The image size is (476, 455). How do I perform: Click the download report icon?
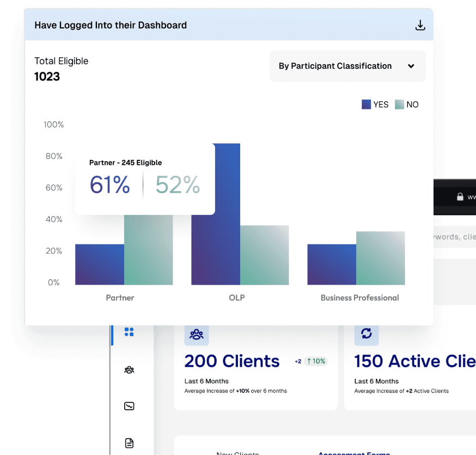pos(420,25)
